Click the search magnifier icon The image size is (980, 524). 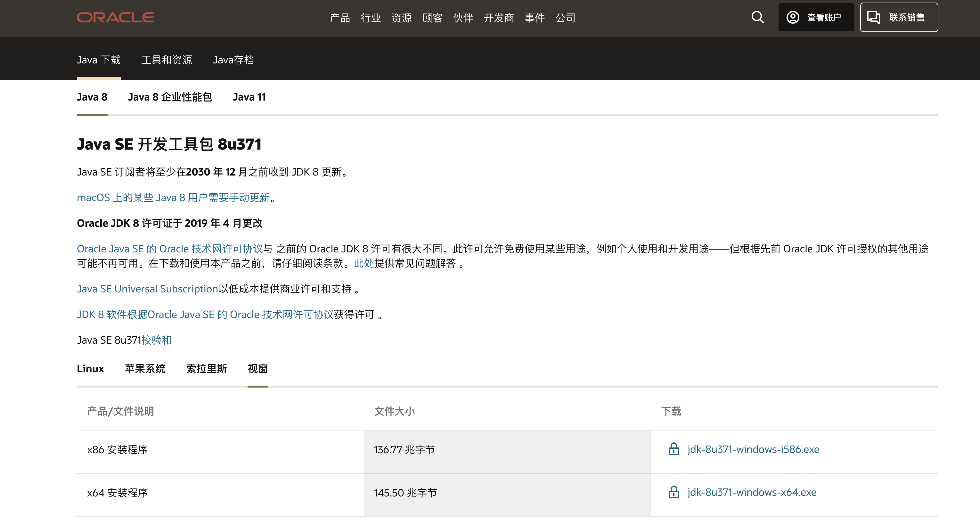[x=757, y=17]
